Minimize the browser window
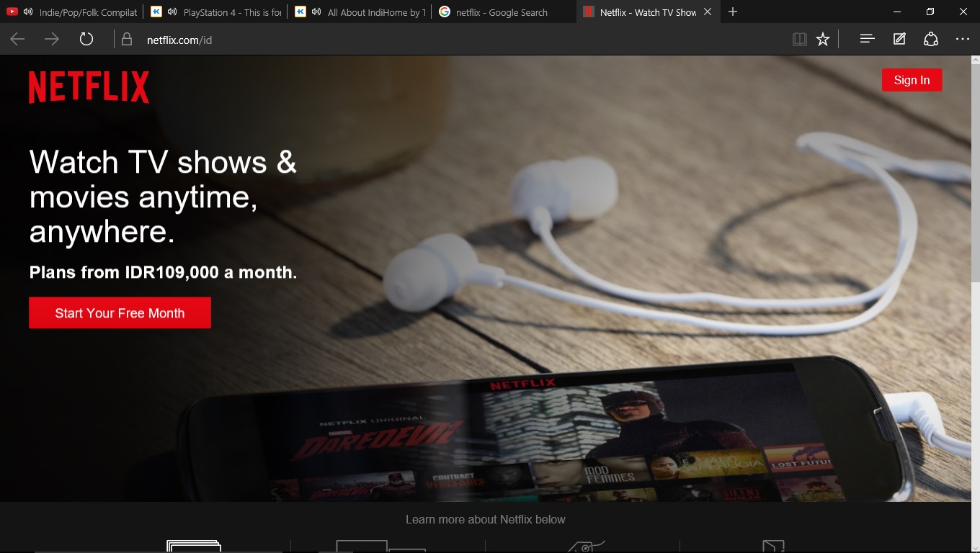 click(897, 12)
